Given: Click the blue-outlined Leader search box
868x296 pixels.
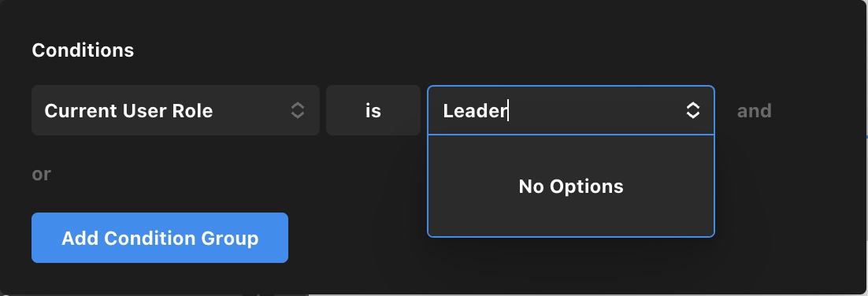Looking at the screenshot, I should point(571,110).
